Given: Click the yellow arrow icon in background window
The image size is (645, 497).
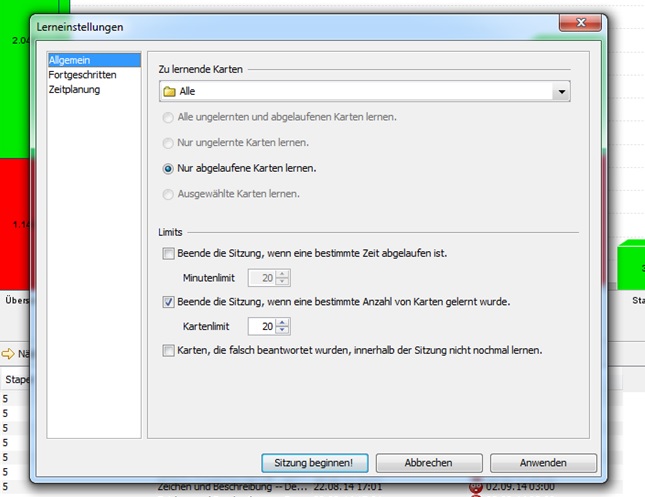Looking at the screenshot, I should (x=8, y=354).
